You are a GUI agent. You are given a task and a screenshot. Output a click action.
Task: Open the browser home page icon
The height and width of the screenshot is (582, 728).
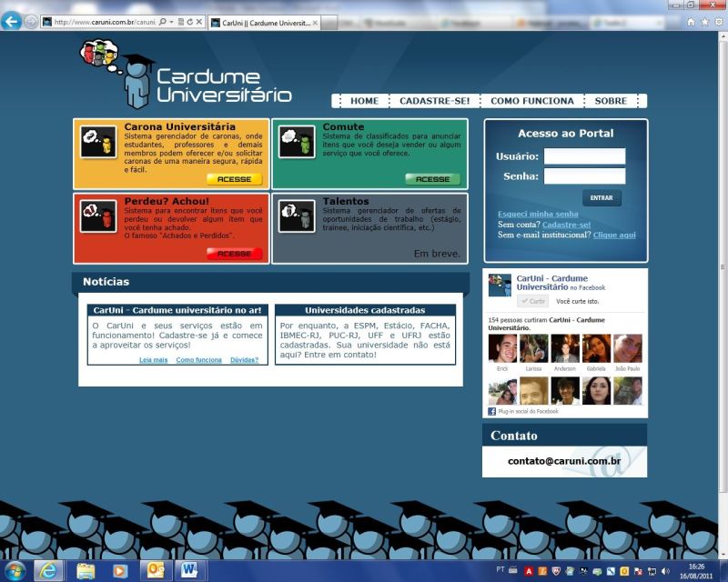[x=691, y=21]
